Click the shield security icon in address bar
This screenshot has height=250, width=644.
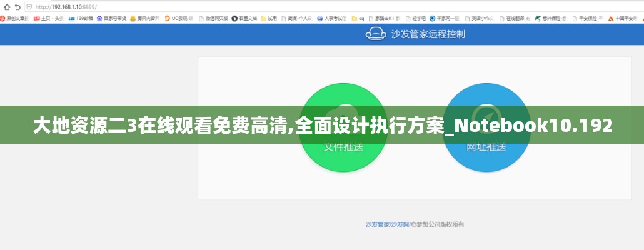[x=29, y=7]
